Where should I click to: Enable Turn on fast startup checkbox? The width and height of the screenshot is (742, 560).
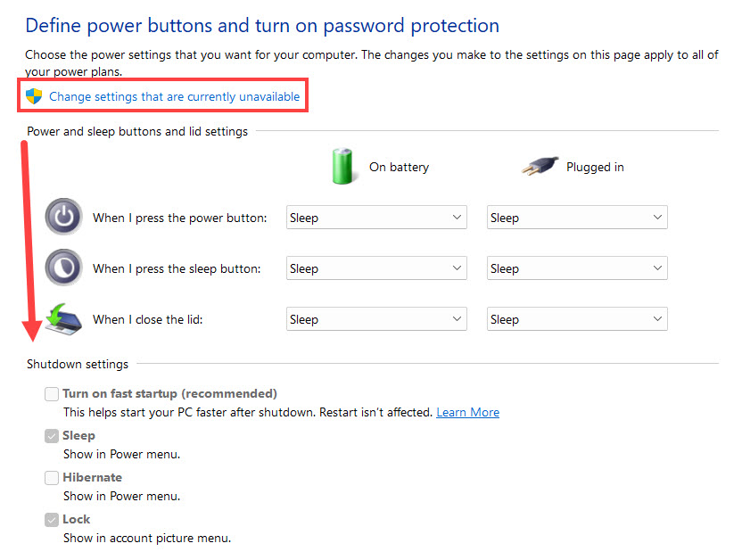[x=52, y=394]
